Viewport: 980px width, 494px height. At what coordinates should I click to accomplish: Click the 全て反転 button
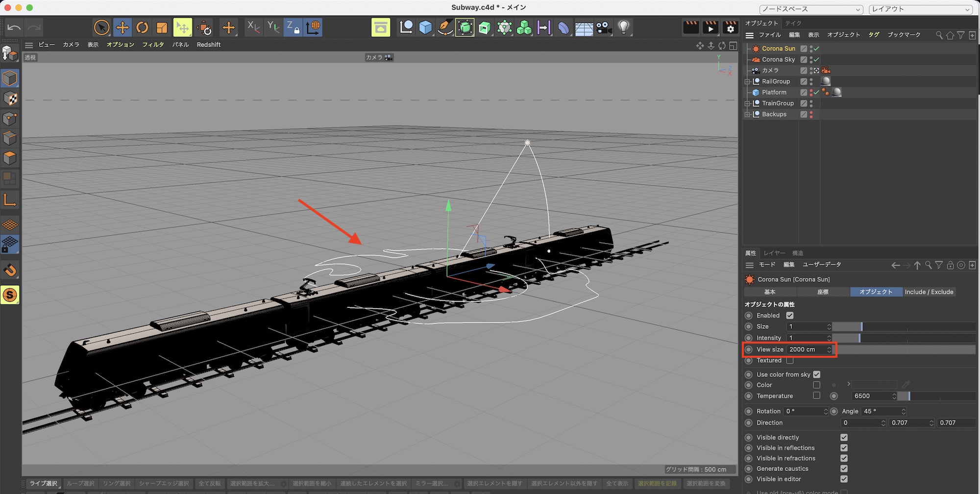209,484
